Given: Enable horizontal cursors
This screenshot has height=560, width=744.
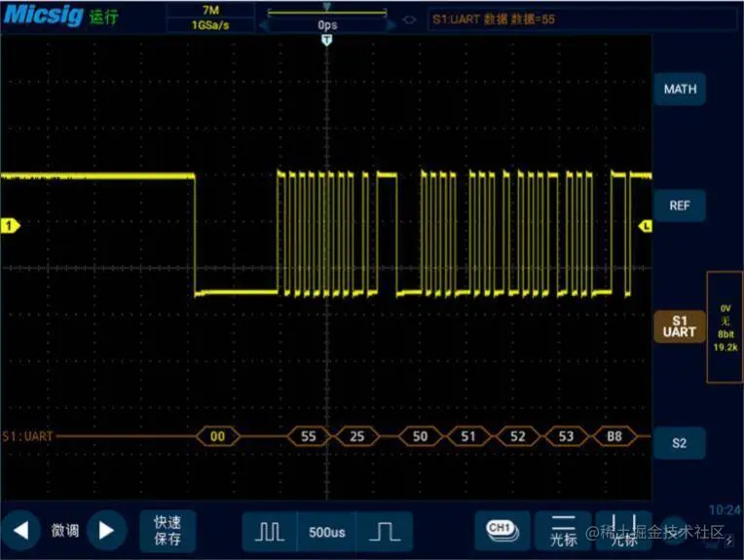Looking at the screenshot, I should tap(564, 531).
